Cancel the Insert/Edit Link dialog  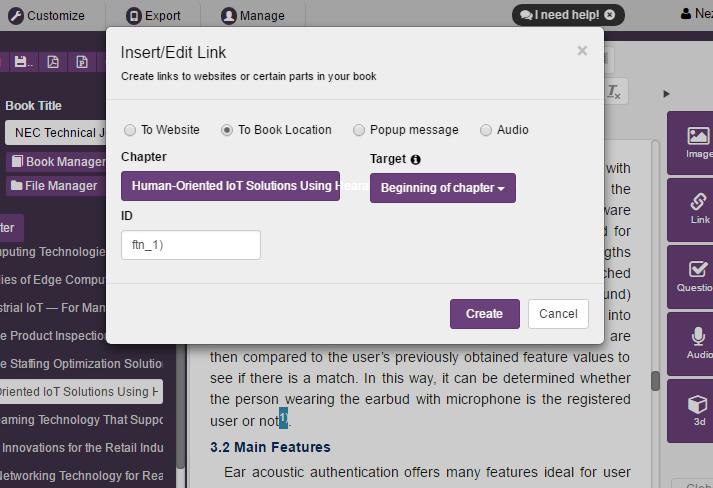558,314
